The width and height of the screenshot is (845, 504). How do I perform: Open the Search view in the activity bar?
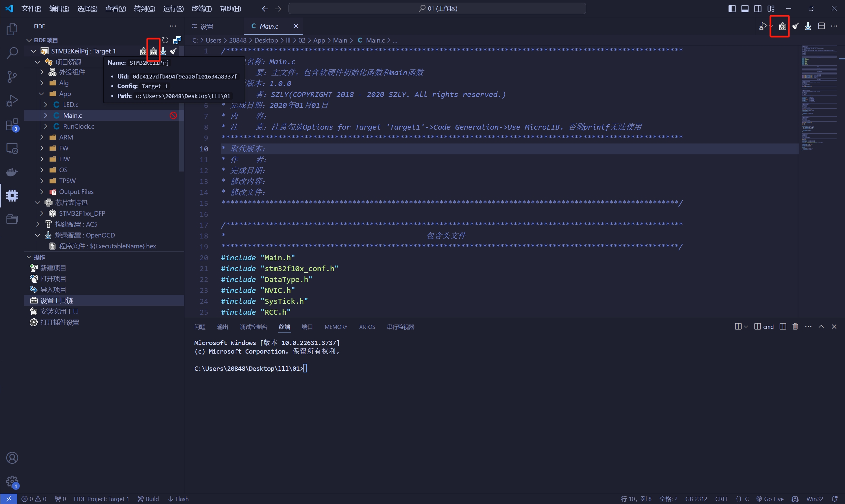(12, 53)
